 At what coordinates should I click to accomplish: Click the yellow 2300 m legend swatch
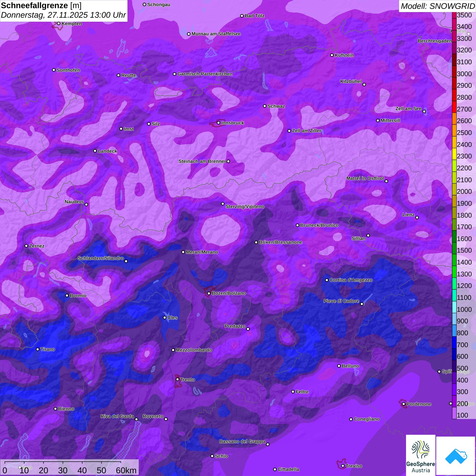point(454,154)
